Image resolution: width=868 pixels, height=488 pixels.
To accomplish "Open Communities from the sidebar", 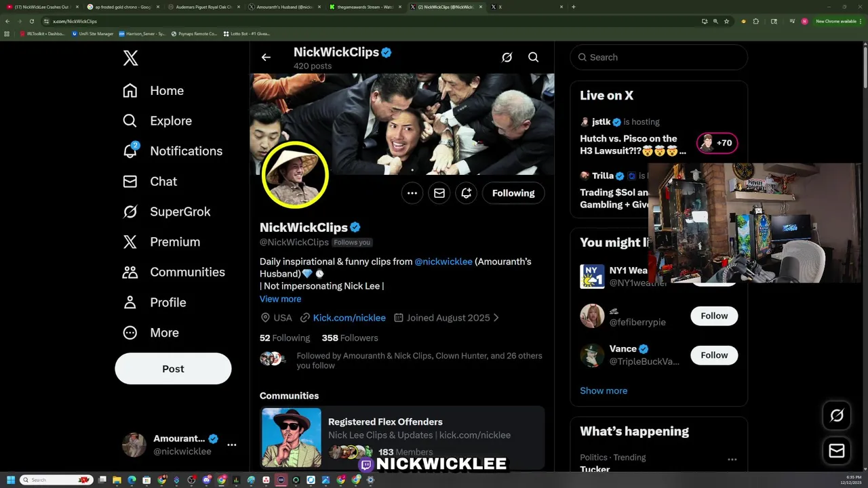I will (174, 272).
